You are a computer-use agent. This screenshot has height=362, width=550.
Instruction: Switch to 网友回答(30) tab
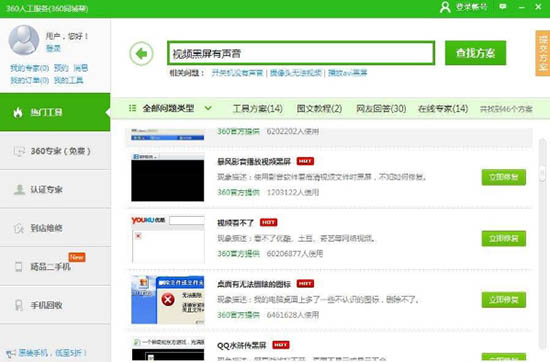click(x=381, y=108)
